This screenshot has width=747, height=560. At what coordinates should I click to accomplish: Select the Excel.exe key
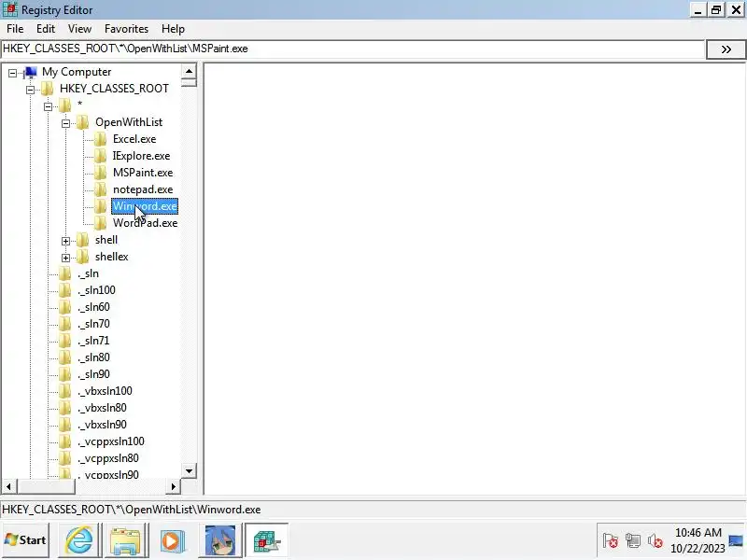tap(134, 139)
